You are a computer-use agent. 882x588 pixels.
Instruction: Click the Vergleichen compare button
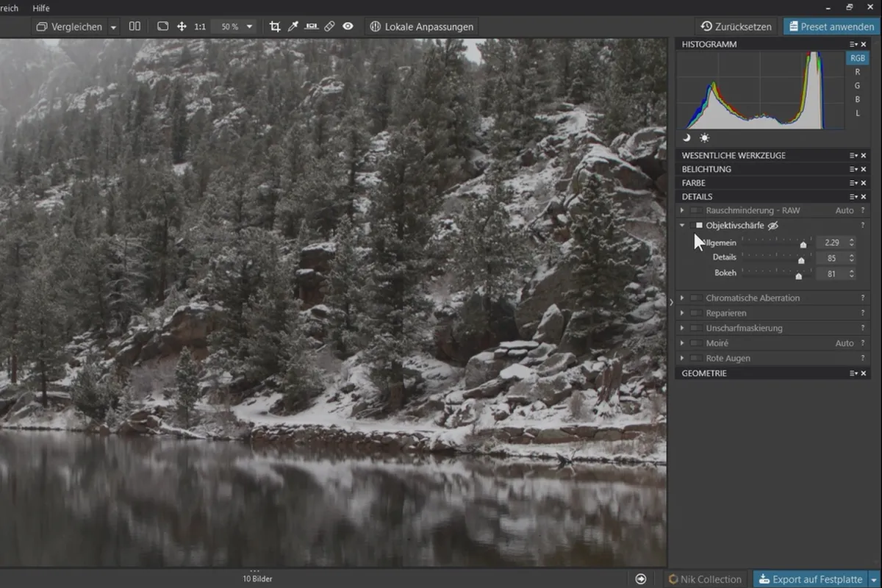[x=69, y=26]
